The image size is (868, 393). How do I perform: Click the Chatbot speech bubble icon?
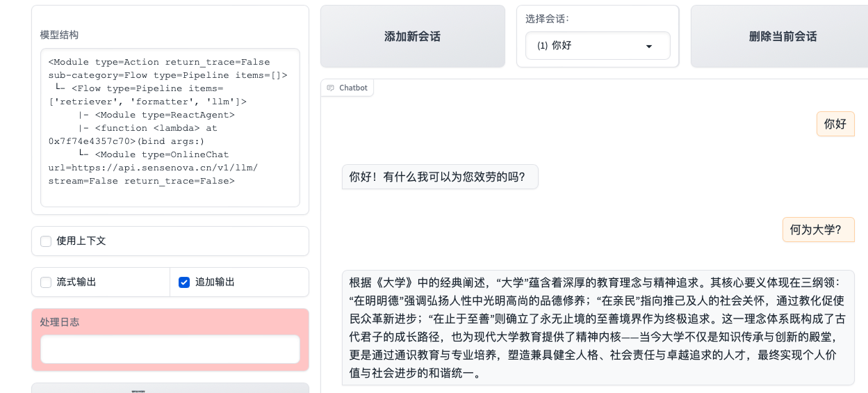coord(331,88)
